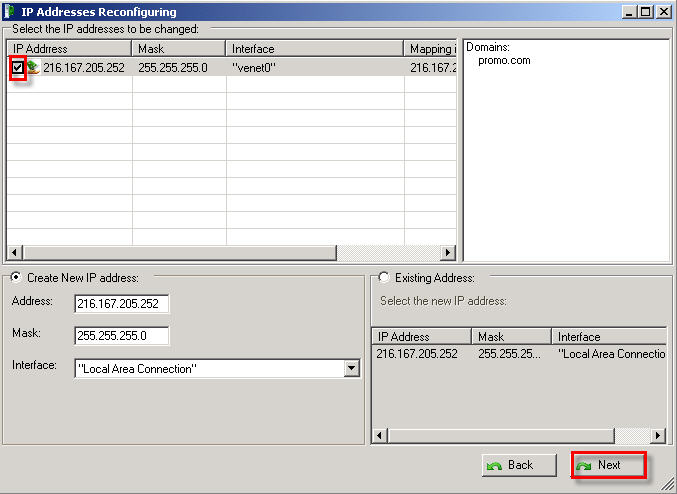Image resolution: width=677 pixels, height=494 pixels.
Task: Click the existing address list's left scroll arrow
Action: pos(379,435)
